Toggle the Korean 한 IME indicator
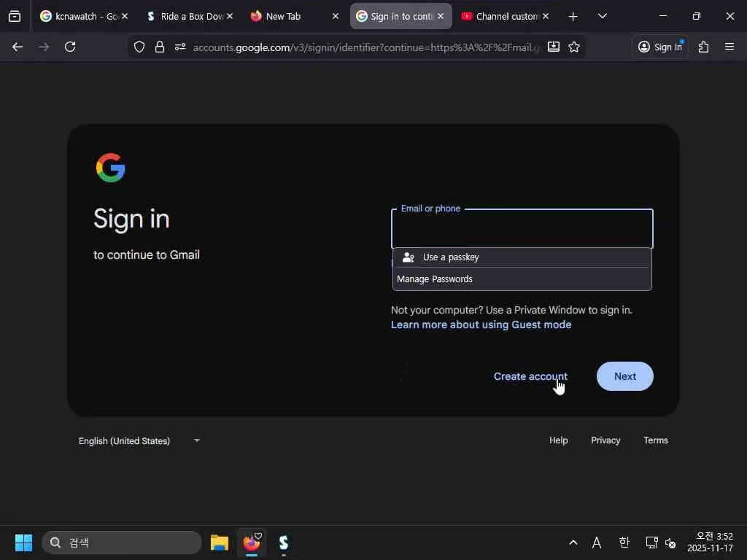Viewport: 747px width, 560px height. 624,542
